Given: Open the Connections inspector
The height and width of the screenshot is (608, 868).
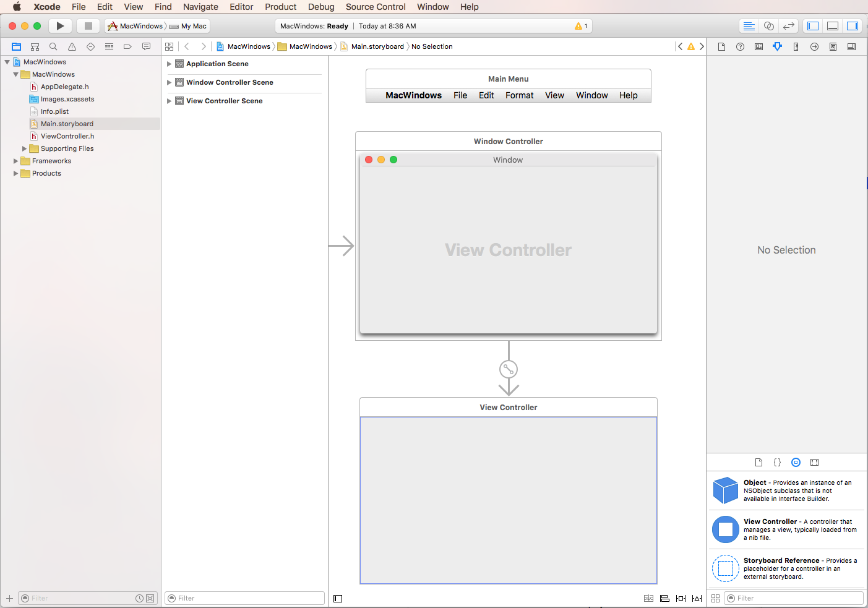Looking at the screenshot, I should tap(814, 46).
